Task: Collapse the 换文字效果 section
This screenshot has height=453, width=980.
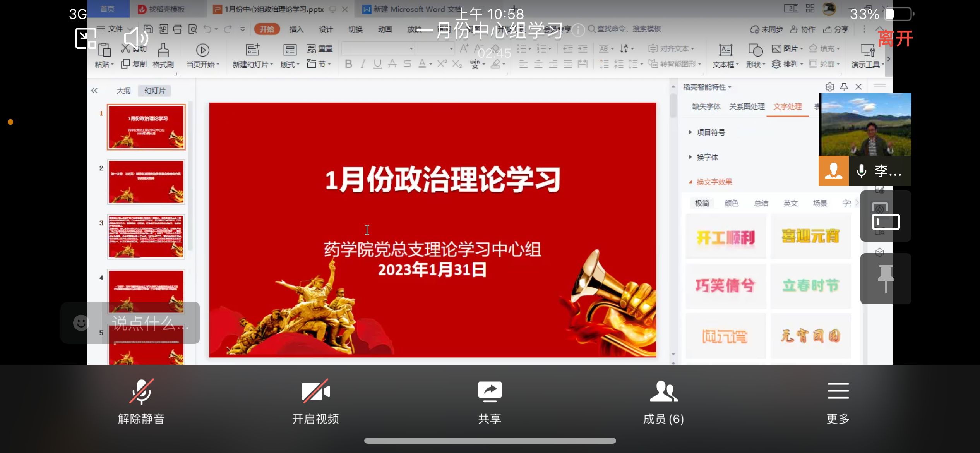Action: 713,182
